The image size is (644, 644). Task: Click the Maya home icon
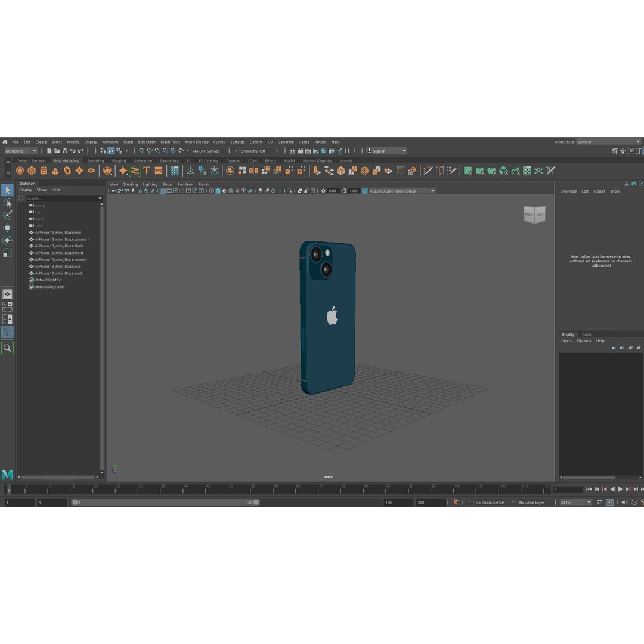click(x=5, y=142)
